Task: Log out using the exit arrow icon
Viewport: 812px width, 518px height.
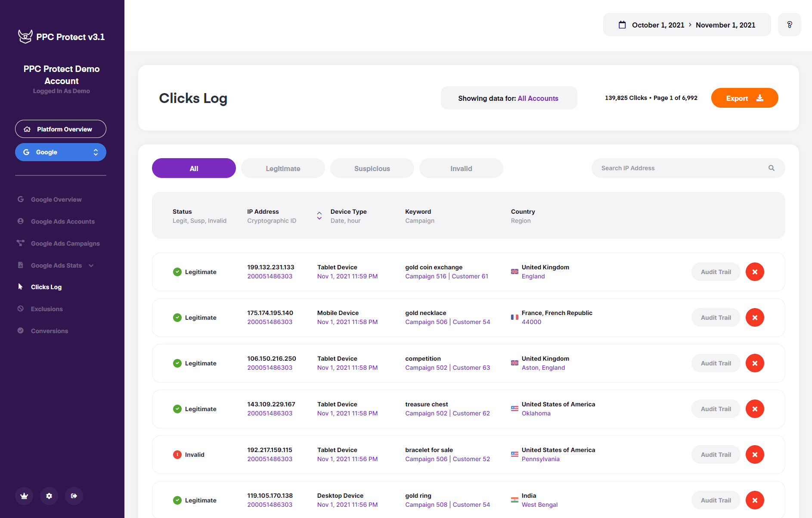Action: point(74,496)
